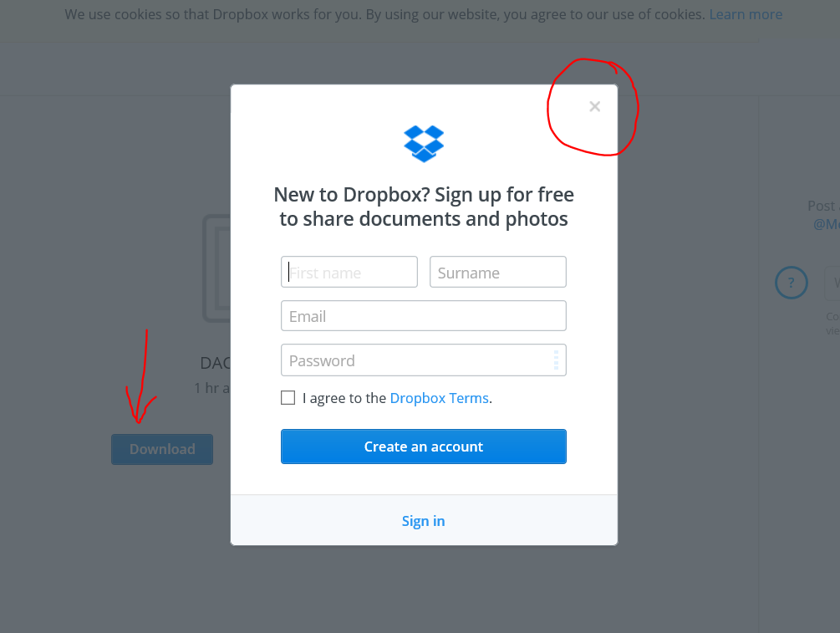Click the file preview thumbnail behind the dialog
Screen dimensions: 840x633
(x=216, y=268)
